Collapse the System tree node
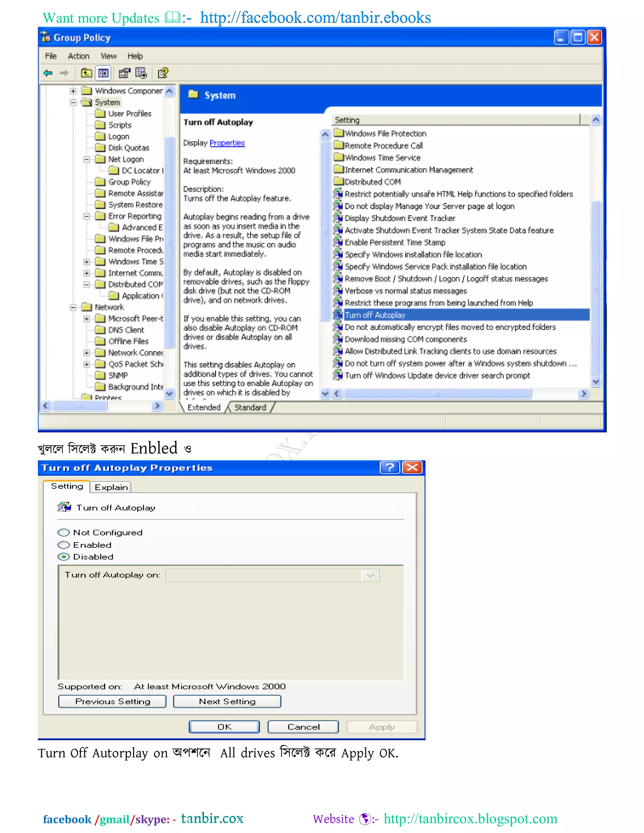The image size is (644, 833). pyautogui.click(x=73, y=102)
